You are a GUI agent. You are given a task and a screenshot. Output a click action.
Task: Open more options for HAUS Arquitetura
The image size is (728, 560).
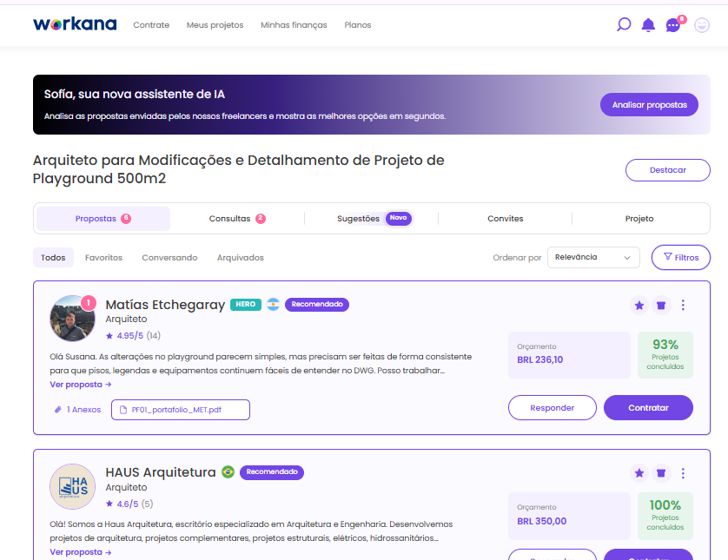pos(683,473)
